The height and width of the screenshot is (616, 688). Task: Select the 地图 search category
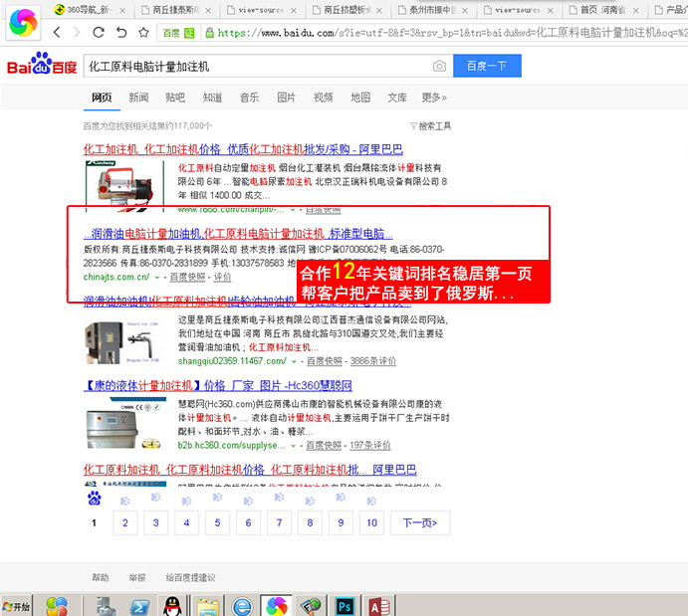click(x=360, y=98)
